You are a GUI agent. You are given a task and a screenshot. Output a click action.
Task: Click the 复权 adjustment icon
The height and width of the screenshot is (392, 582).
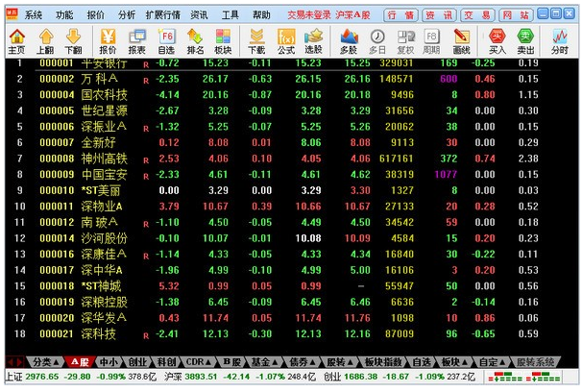coord(405,41)
